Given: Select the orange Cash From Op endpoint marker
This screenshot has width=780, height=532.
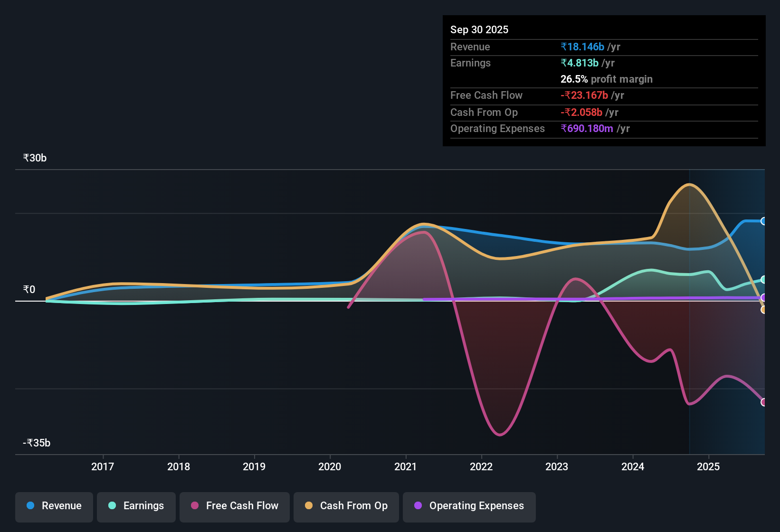Looking at the screenshot, I should (763, 310).
